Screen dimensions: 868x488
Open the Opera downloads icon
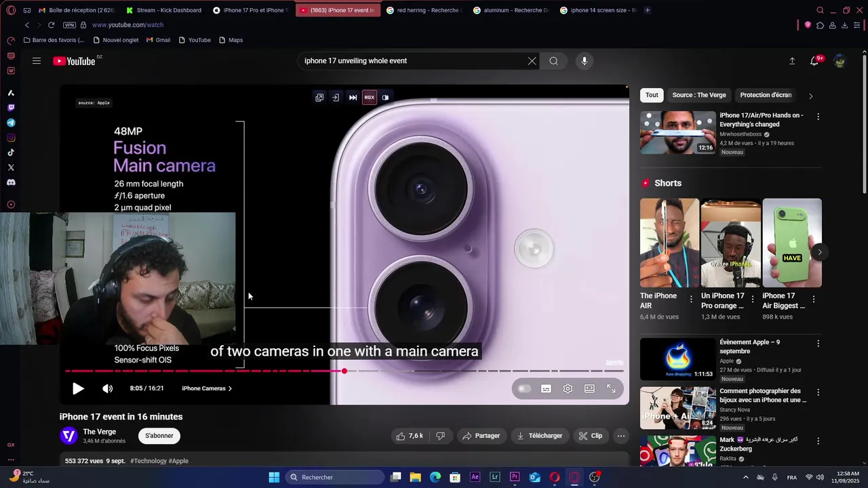coord(844,25)
